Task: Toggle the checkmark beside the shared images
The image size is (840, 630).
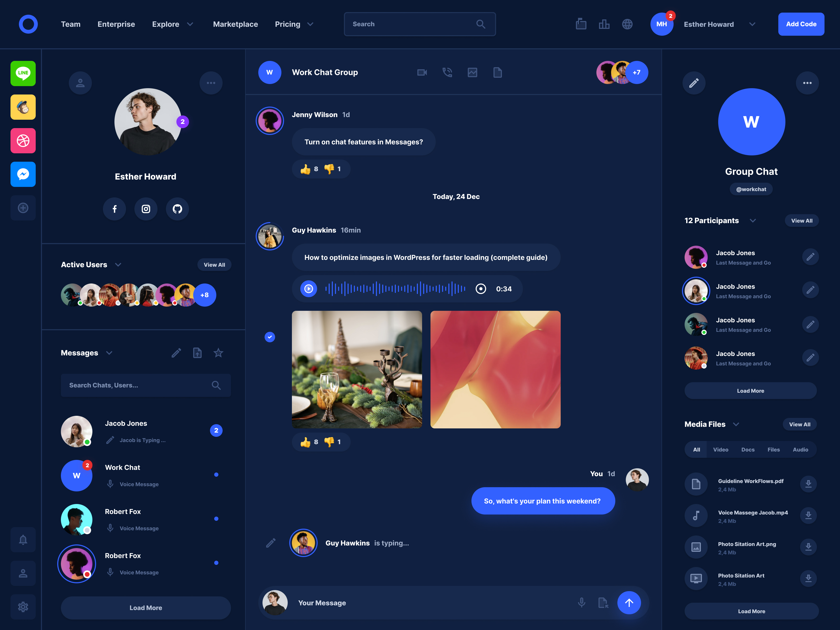Action: 270,337
